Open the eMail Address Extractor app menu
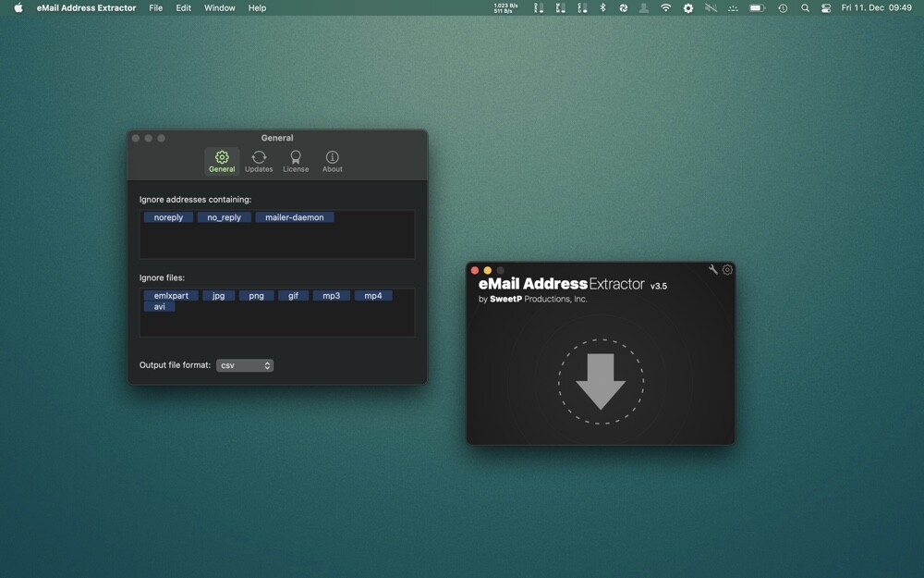Image resolution: width=924 pixels, height=578 pixels. (86, 7)
